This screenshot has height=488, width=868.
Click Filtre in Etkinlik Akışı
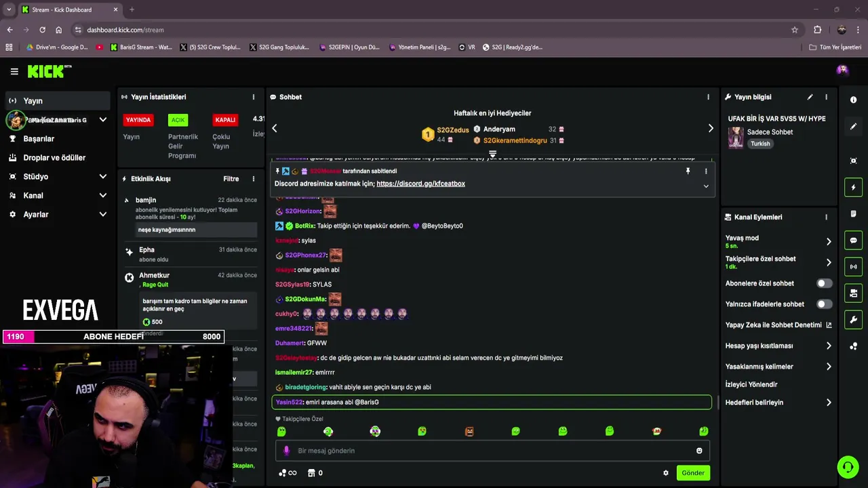click(231, 179)
